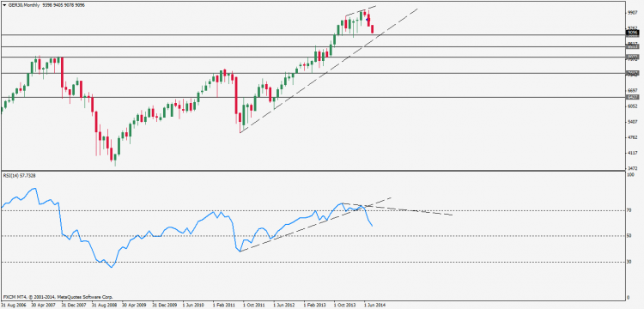
Task: Select the blue arrow marker near top candles
Action: click(368, 19)
